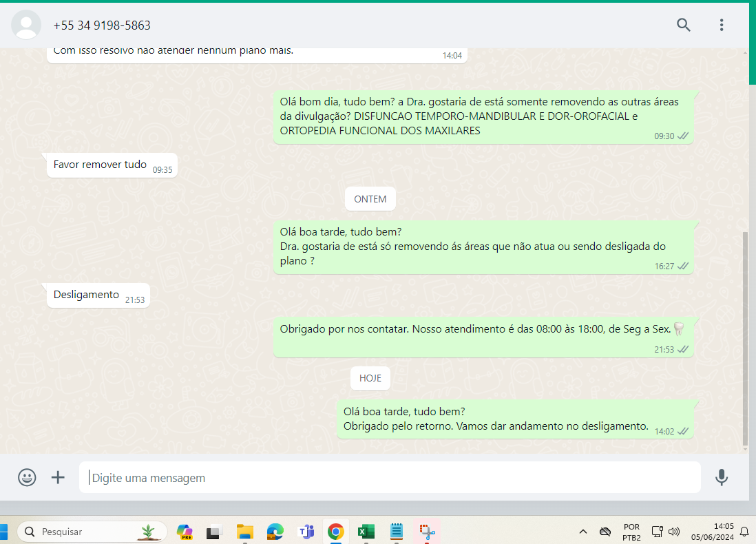Open volume control in system tray

click(x=674, y=532)
